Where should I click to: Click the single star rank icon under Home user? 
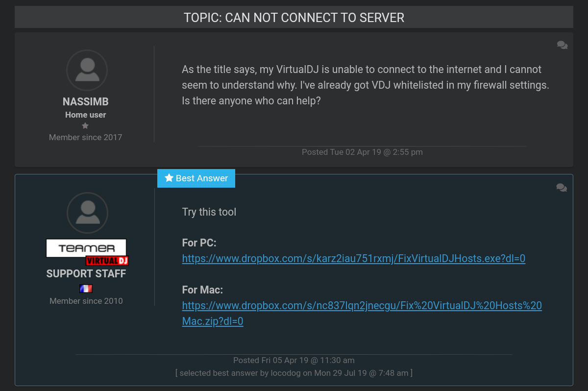(85, 126)
